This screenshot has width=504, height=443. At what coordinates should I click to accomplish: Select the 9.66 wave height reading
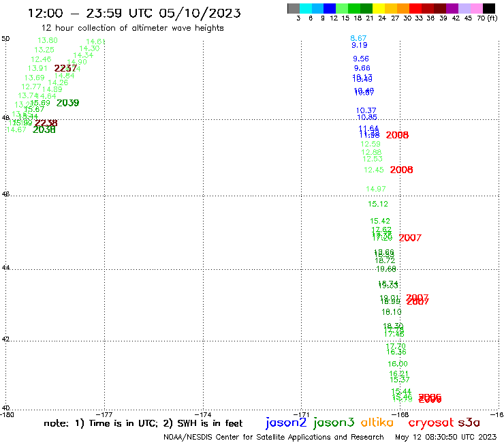click(x=362, y=68)
